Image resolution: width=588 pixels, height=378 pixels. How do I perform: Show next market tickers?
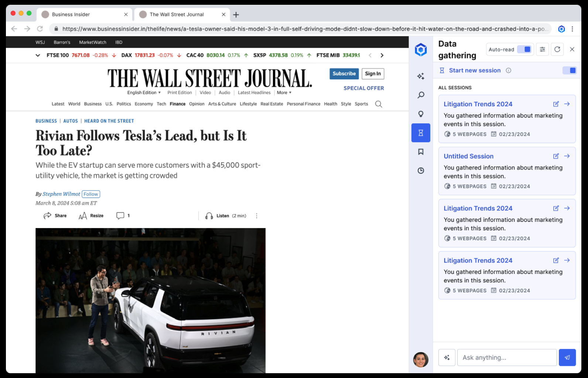pos(382,55)
